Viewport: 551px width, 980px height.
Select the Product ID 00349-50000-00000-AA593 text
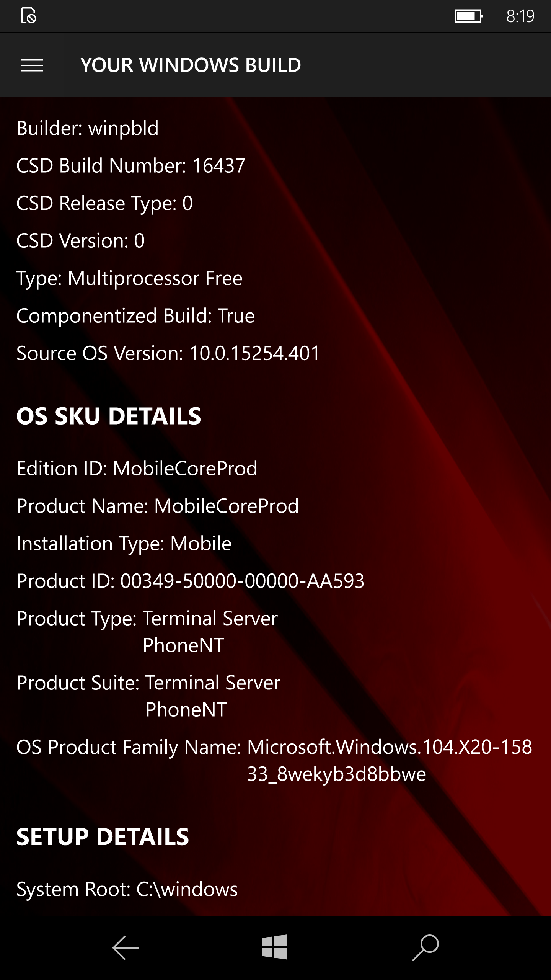pos(190,581)
